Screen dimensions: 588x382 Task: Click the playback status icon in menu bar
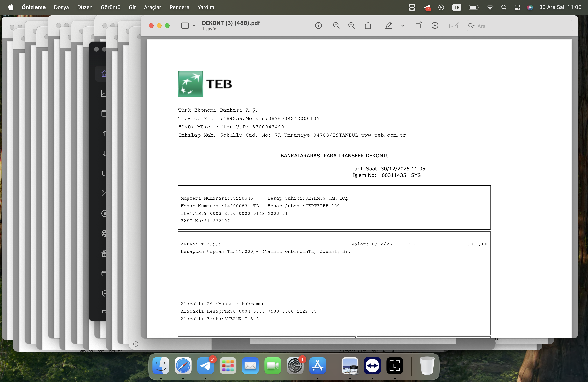pos(441,7)
